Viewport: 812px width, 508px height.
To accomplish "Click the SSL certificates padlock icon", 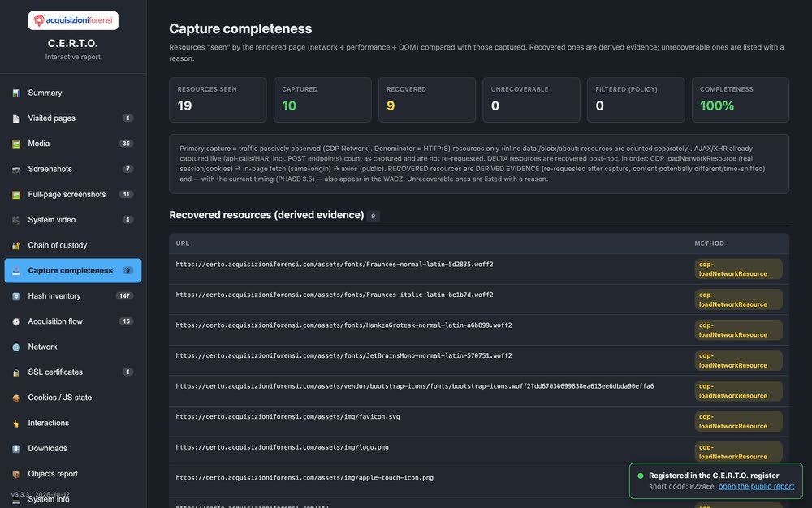I will click(x=16, y=372).
